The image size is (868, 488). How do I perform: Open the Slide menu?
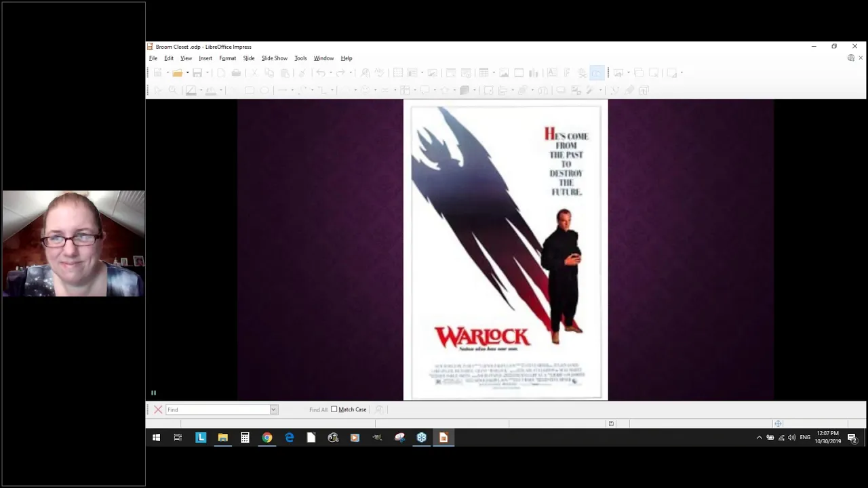point(249,58)
